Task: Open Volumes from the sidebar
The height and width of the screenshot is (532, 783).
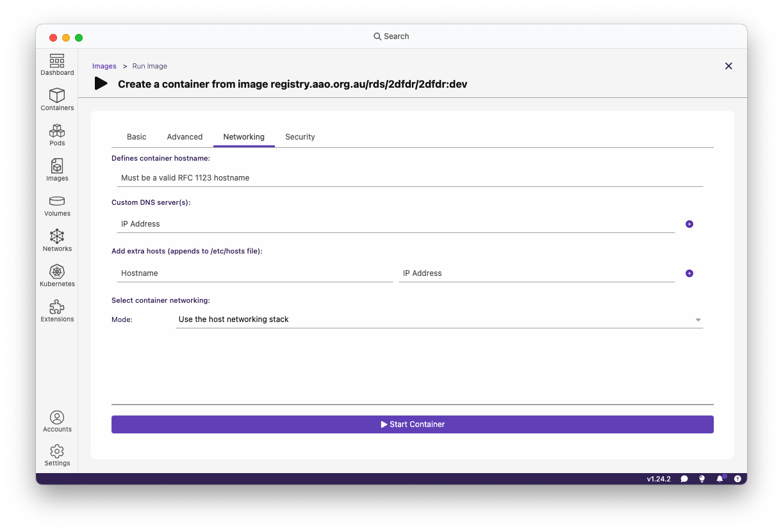Action: coord(57,206)
